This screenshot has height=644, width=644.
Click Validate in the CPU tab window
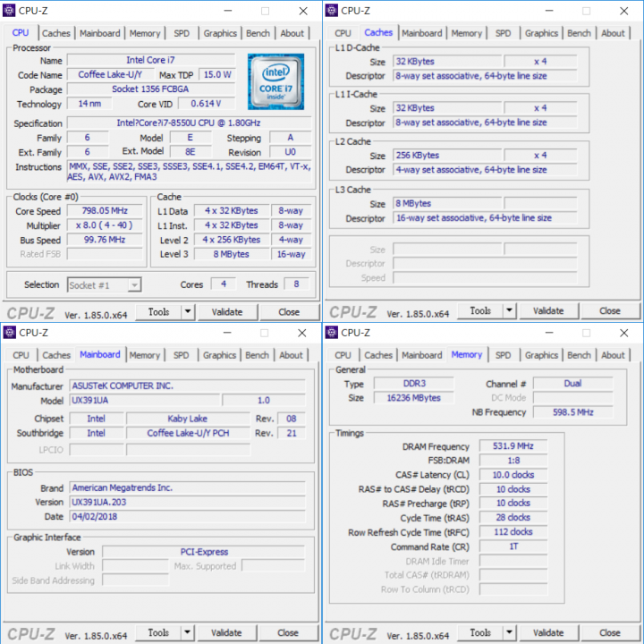pyautogui.click(x=227, y=312)
